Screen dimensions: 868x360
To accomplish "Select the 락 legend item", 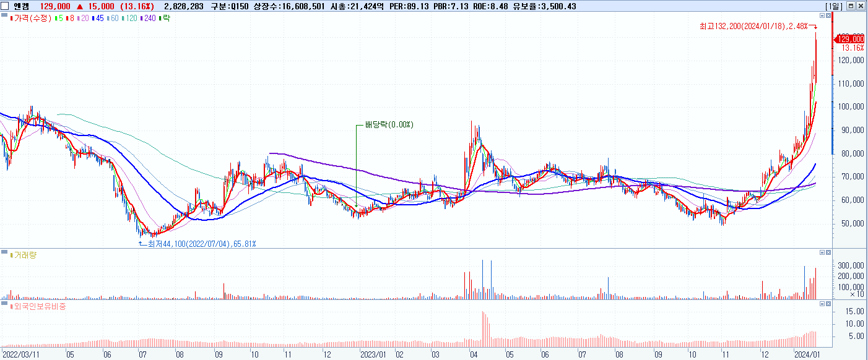I will pyautogui.click(x=165, y=18).
